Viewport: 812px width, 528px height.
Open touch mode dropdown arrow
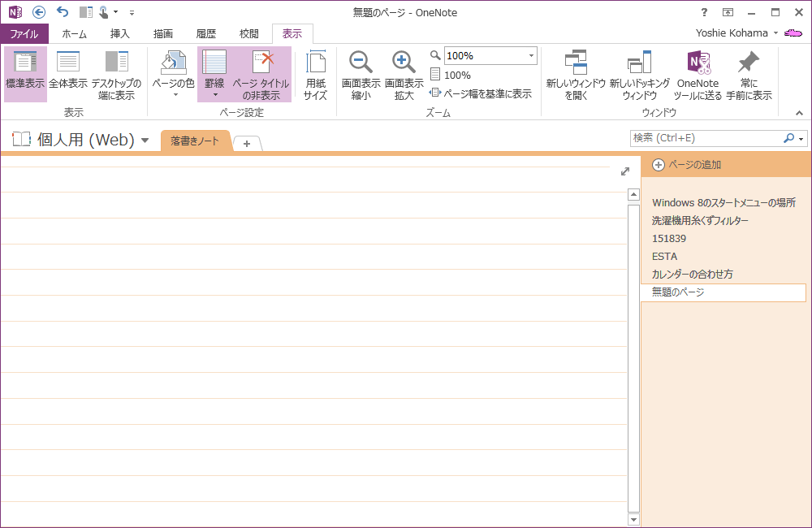coord(115,12)
